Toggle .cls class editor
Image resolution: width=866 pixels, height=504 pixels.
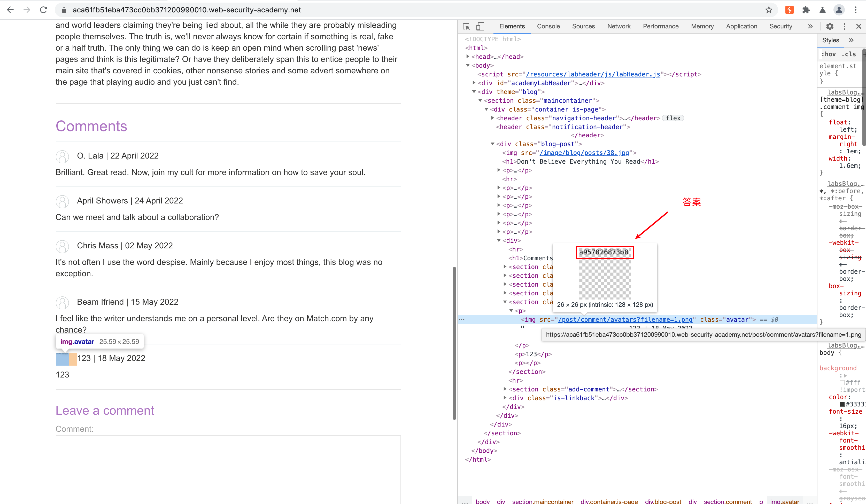[848, 54]
